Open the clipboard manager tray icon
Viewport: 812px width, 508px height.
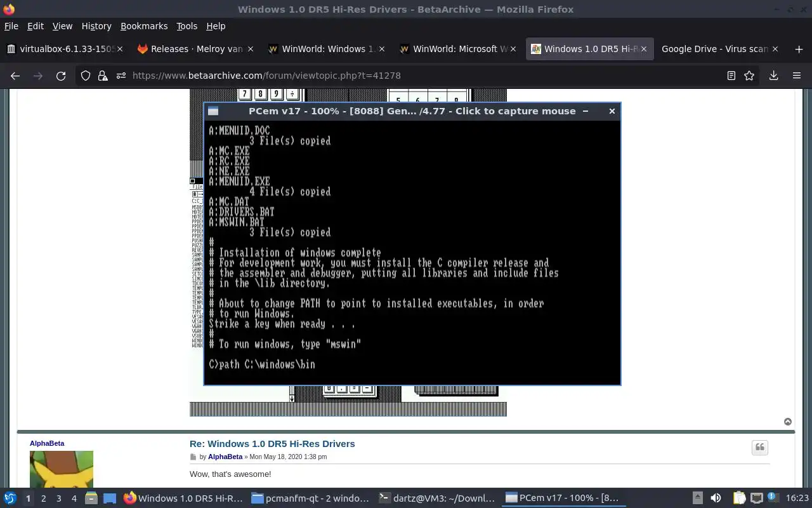739,498
